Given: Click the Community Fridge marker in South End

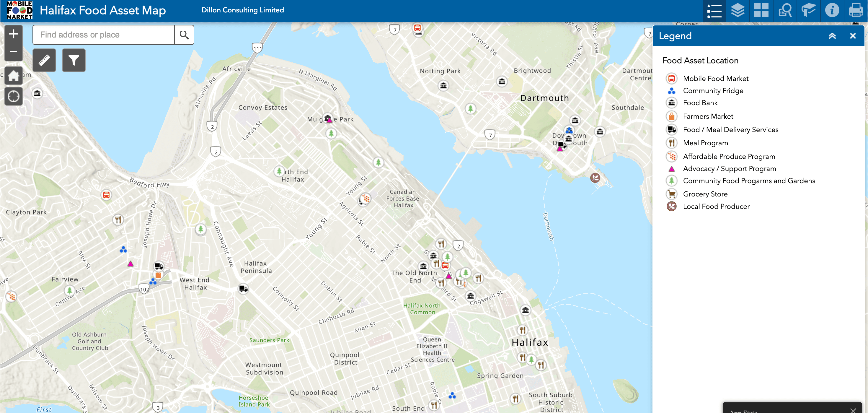Looking at the screenshot, I should point(452,396).
